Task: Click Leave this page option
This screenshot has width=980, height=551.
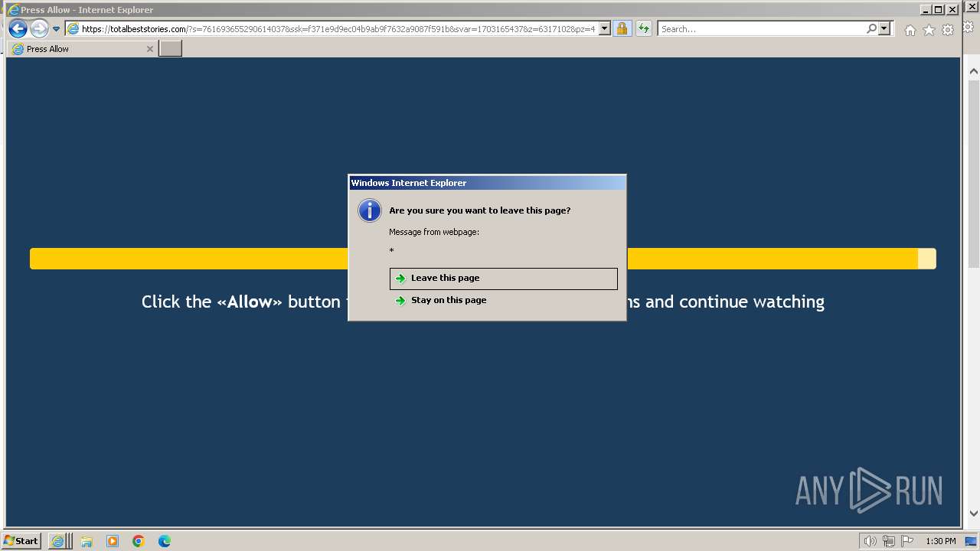Action: (503, 279)
